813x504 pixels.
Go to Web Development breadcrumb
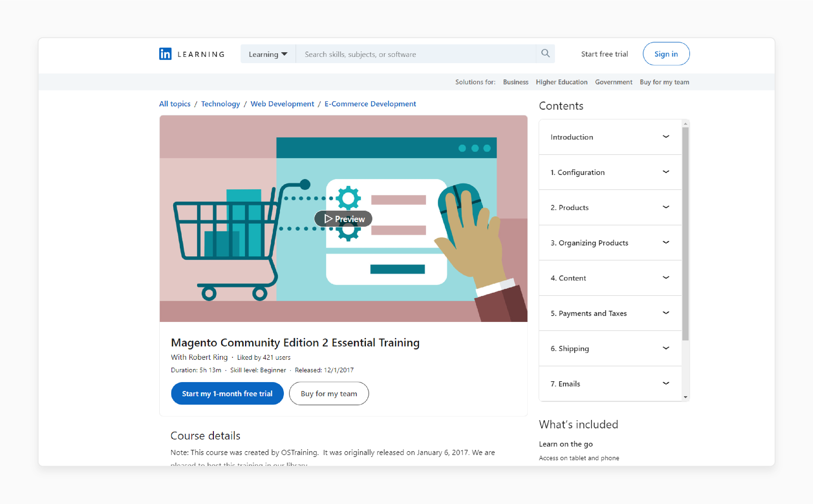[x=282, y=104]
